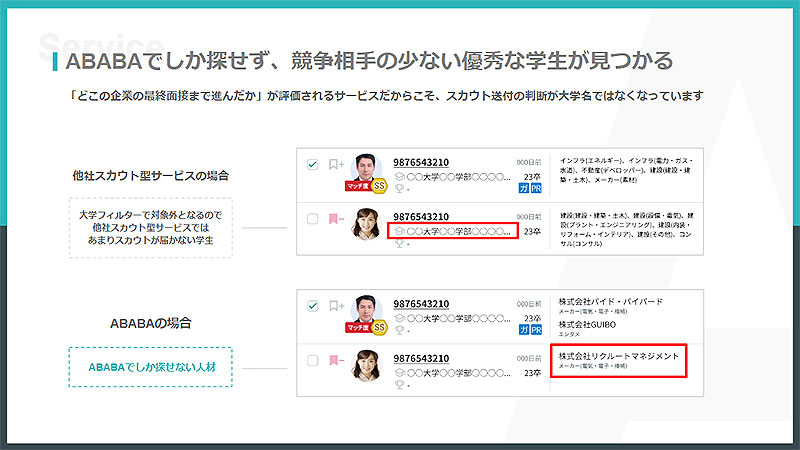800x450 pixels.
Task: Click the gold SS badge in the top panel
Action: pyautogui.click(x=380, y=185)
